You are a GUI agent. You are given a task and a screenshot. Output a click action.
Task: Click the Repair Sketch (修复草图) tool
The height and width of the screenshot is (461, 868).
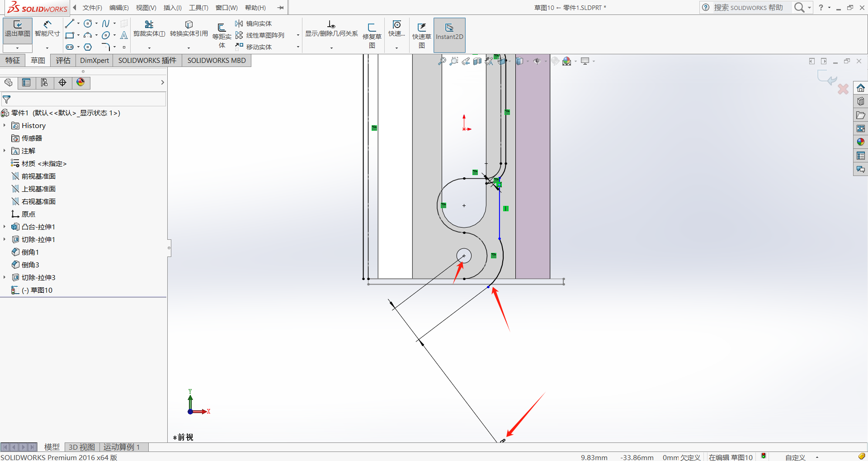pos(372,35)
